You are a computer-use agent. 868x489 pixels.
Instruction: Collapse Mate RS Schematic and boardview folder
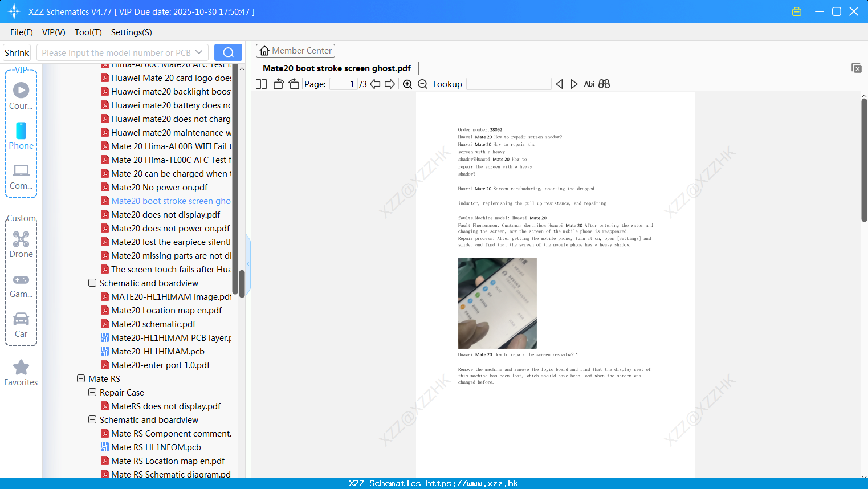click(x=92, y=419)
